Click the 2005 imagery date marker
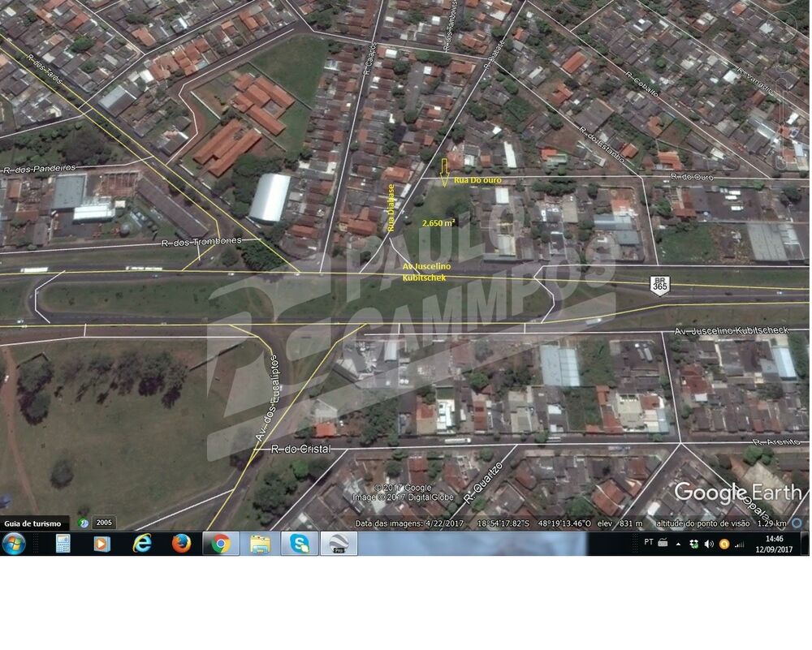812x650 pixels. (103, 523)
